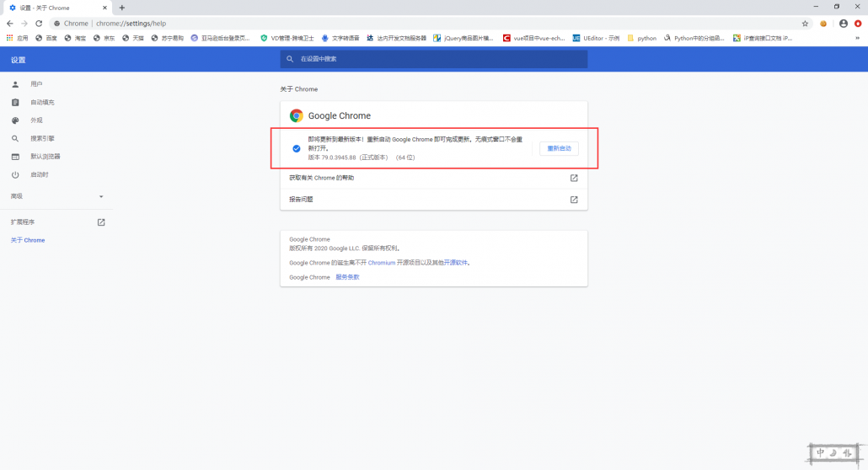Open the UEditor - 示例 bookmark

596,38
